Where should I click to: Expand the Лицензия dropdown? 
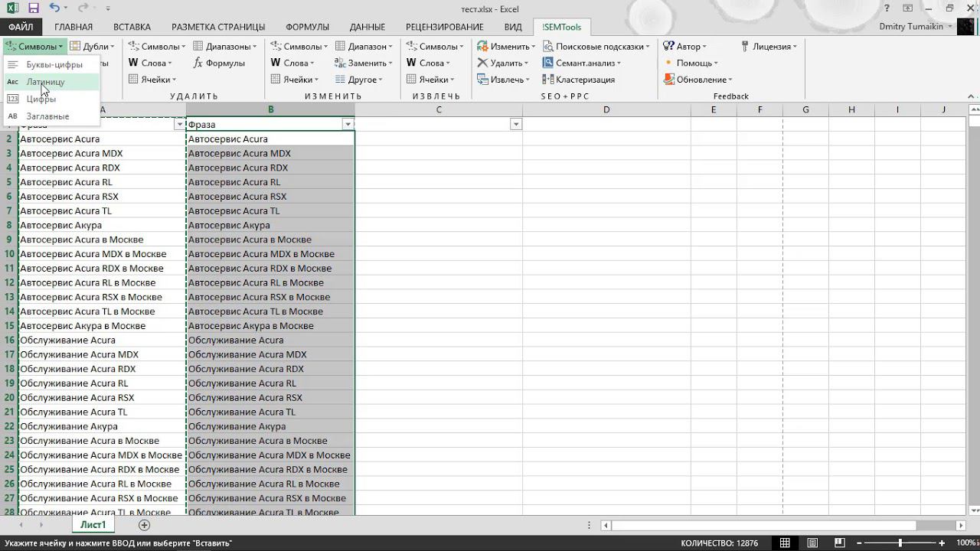(x=769, y=47)
